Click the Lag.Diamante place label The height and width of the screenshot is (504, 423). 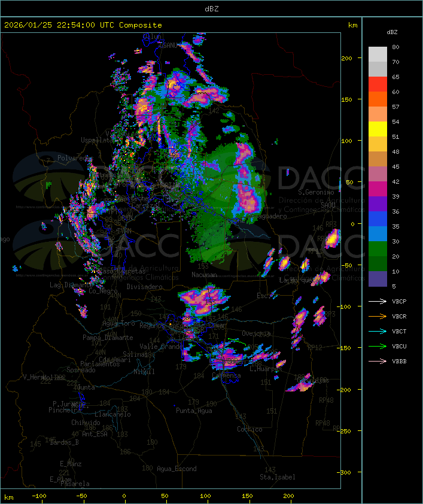pos(71,285)
